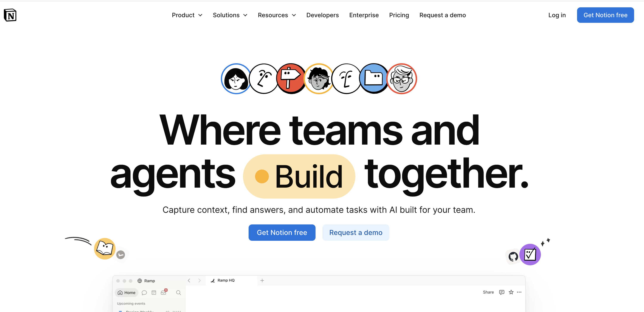
Task: Click the hero Get Notion free button
Action: (282, 233)
